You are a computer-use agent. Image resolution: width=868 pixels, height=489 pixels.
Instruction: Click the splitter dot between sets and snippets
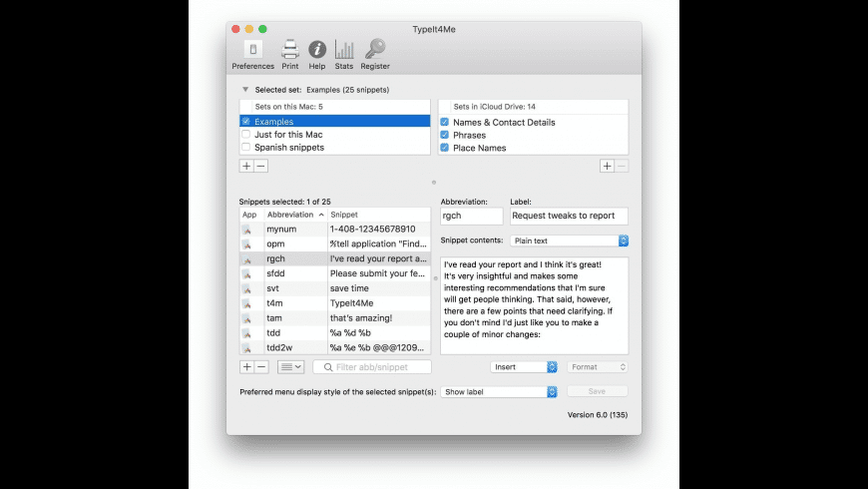click(x=434, y=183)
